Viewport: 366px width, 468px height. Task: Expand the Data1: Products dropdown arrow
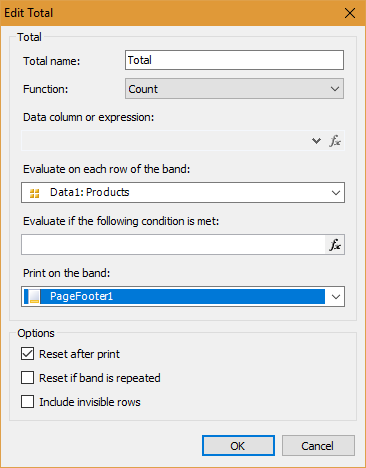[336, 193]
